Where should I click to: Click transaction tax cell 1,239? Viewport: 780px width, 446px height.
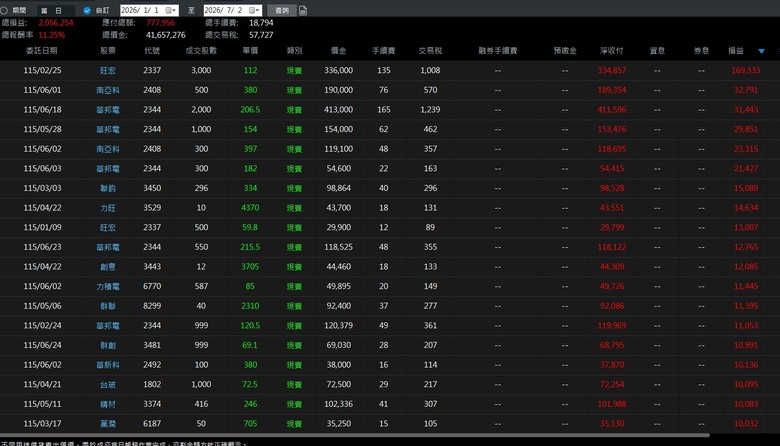(430, 110)
